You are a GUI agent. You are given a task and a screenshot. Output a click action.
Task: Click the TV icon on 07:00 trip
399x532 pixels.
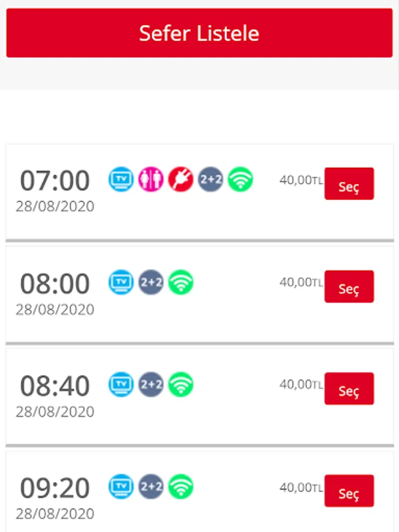[x=121, y=179]
